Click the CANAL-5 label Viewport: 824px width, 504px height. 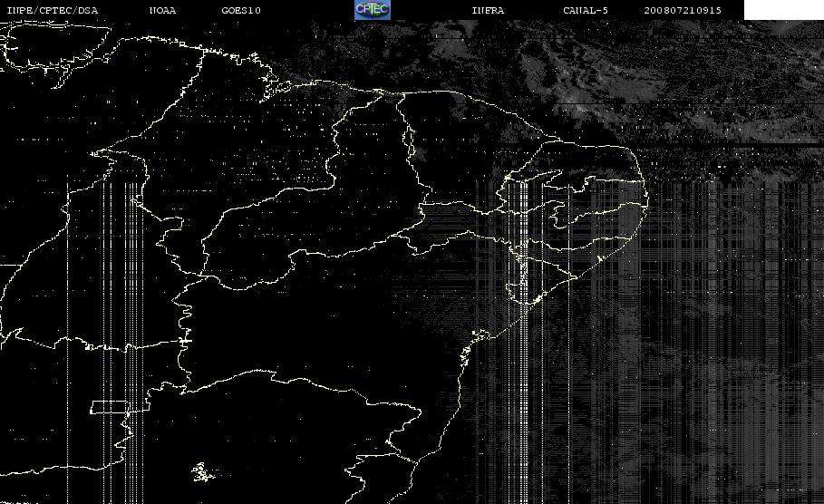(x=586, y=10)
